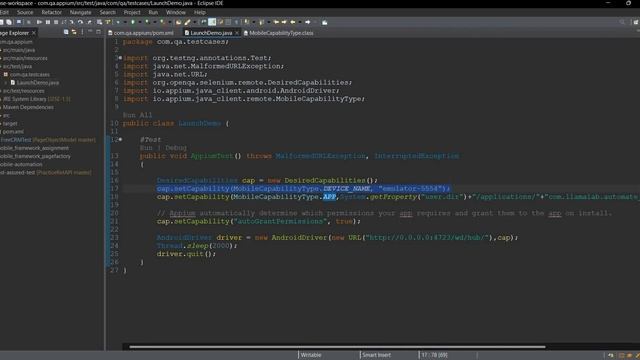Click the Collapse All icon in Package Explorer

tap(66, 32)
